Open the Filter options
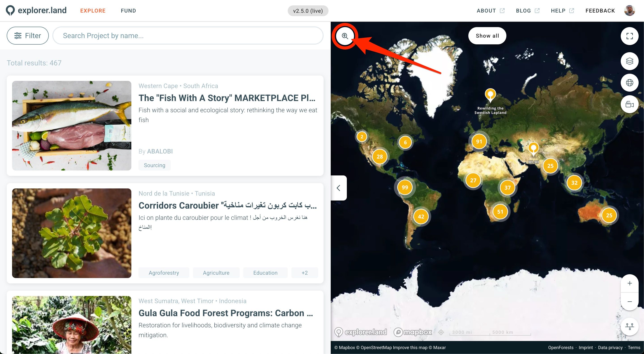The image size is (644, 354). click(x=28, y=36)
